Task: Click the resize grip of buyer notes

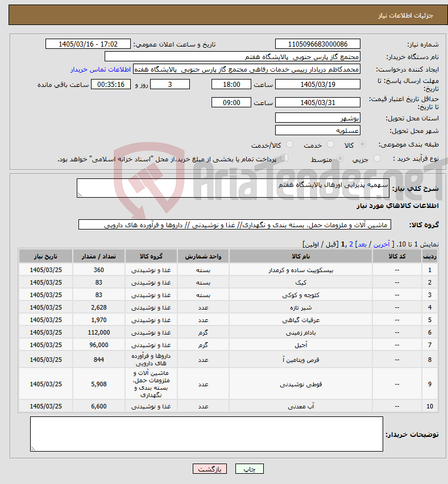Action: [x=33, y=449]
